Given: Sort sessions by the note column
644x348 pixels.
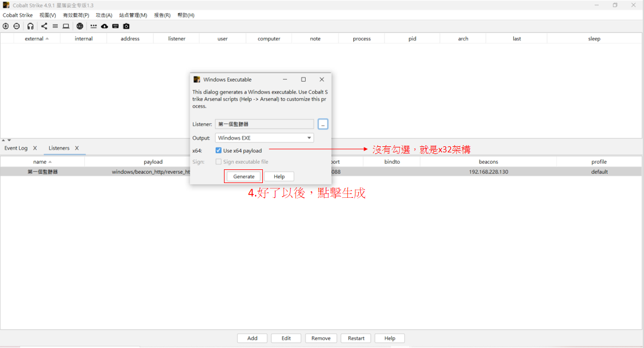Looking at the screenshot, I should [315, 38].
